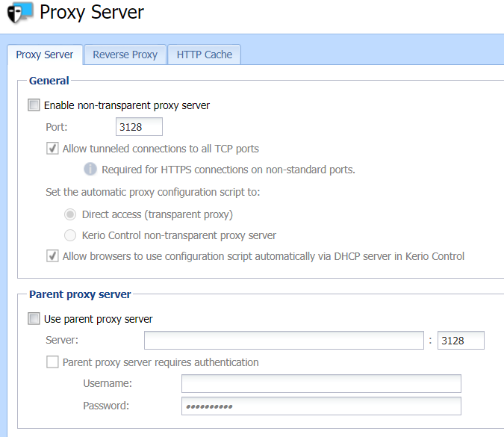Click the 'Username:' label
Screen dimensions: 504x437
pyautogui.click(x=108, y=383)
